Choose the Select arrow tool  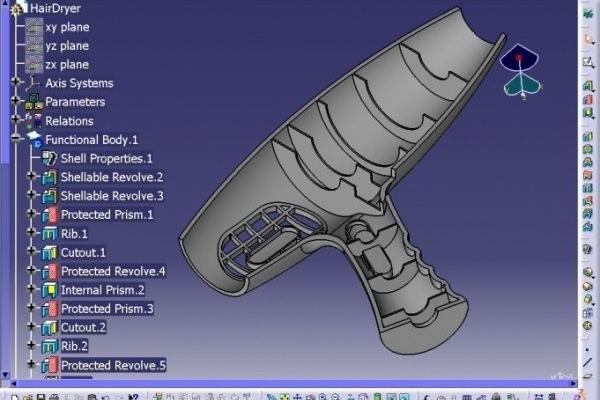click(x=589, y=39)
